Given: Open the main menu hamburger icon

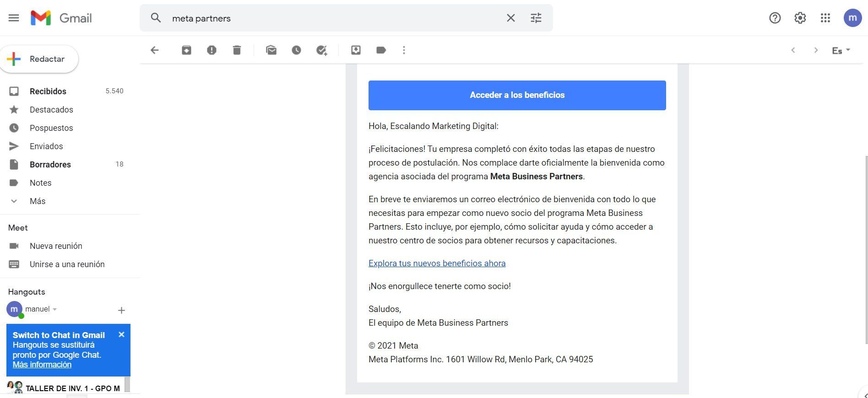Looking at the screenshot, I should (x=14, y=18).
